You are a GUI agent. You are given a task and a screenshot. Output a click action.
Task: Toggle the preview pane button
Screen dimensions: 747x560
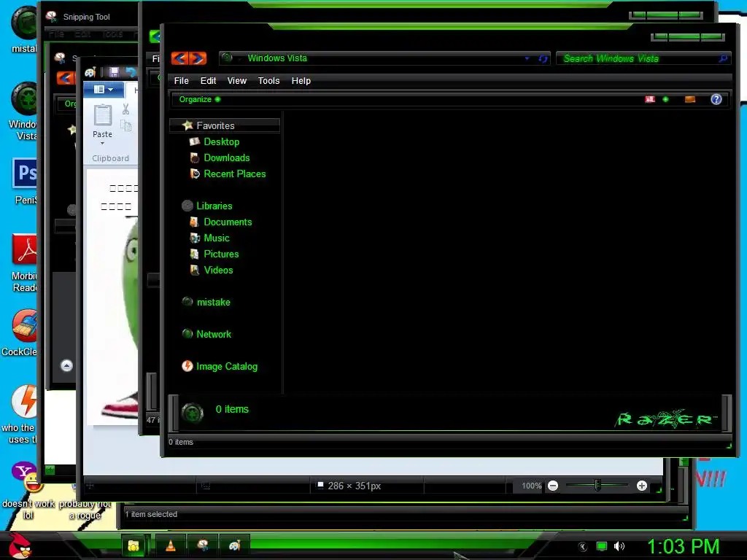(x=690, y=99)
